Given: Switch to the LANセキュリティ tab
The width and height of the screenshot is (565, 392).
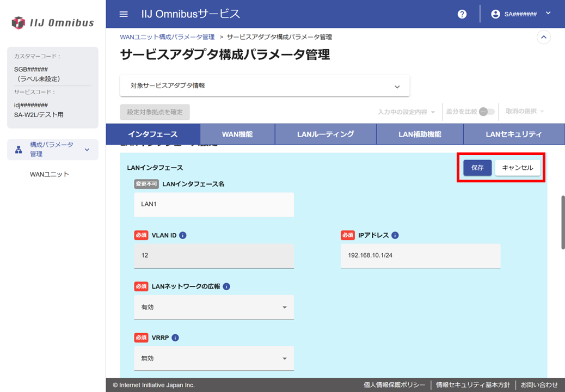Looking at the screenshot, I should [513, 134].
